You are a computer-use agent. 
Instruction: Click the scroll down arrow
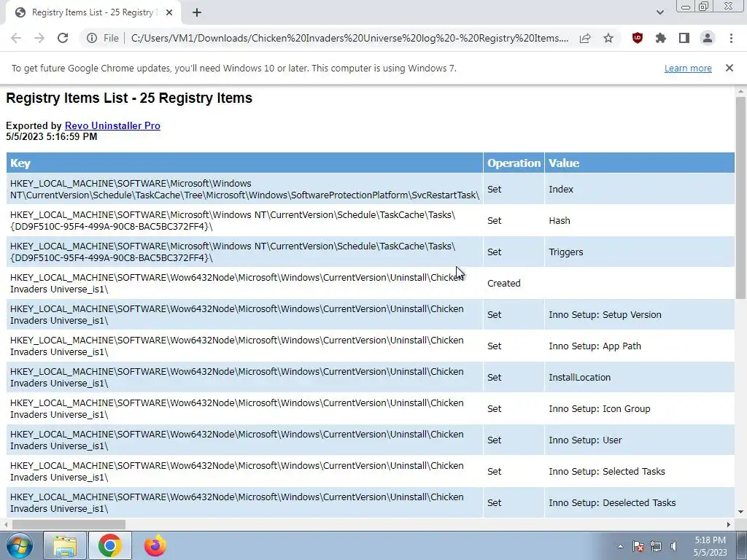coord(741,512)
